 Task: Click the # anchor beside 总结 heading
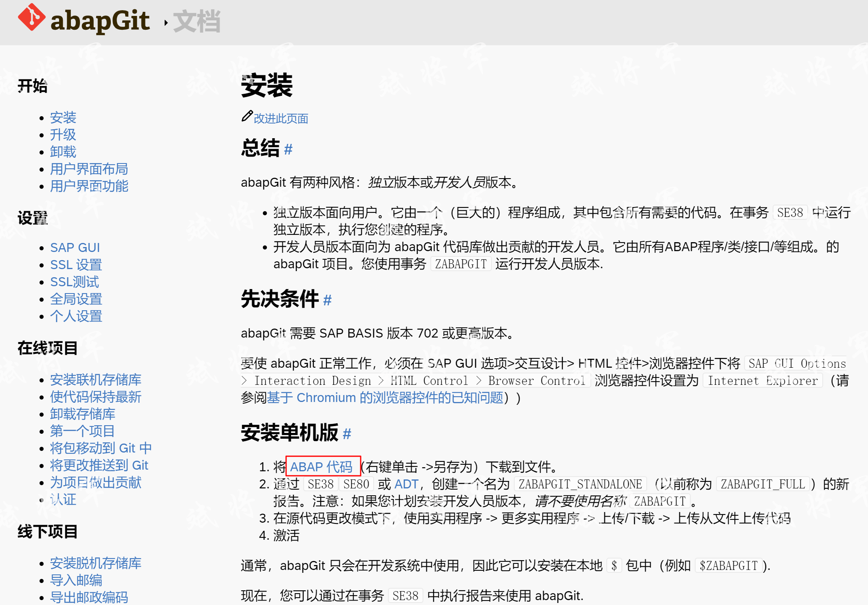pyautogui.click(x=288, y=149)
